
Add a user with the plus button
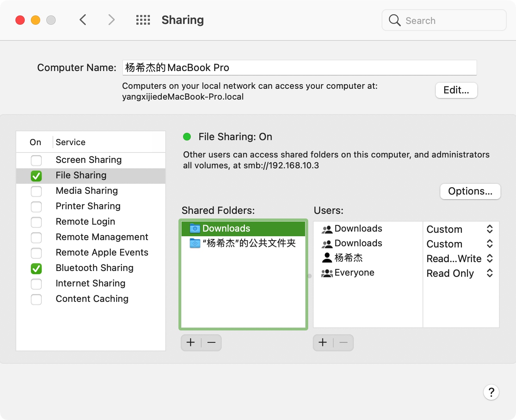(x=323, y=342)
